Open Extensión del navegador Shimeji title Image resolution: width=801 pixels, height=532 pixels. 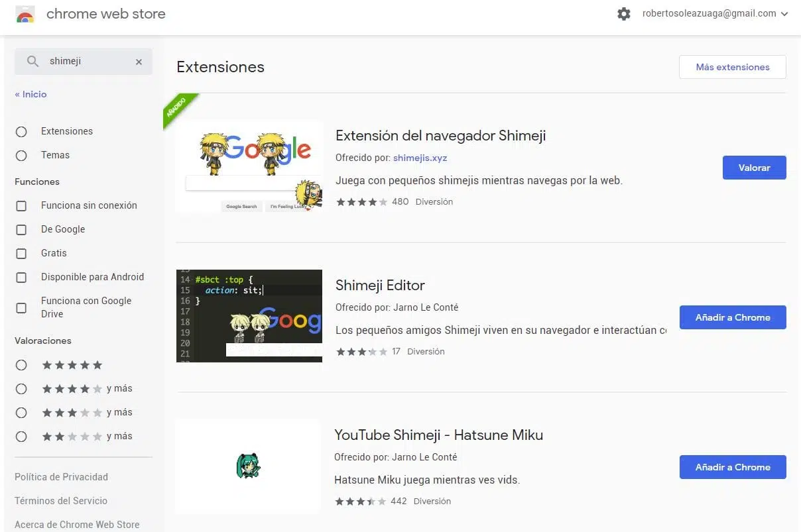pyautogui.click(x=441, y=136)
